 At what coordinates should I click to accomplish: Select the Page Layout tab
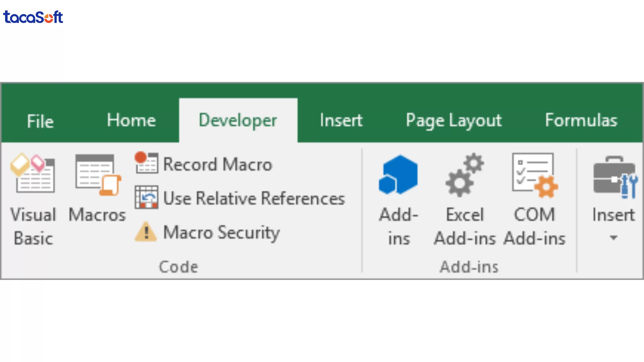tap(453, 121)
